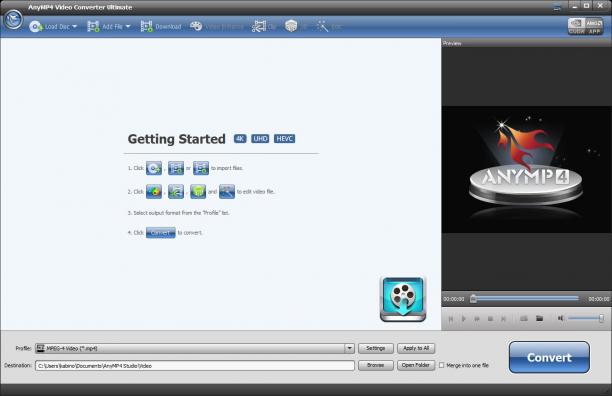This screenshot has width=612, height=396.
Task: Open the 3D cube tool
Action: tap(296, 27)
